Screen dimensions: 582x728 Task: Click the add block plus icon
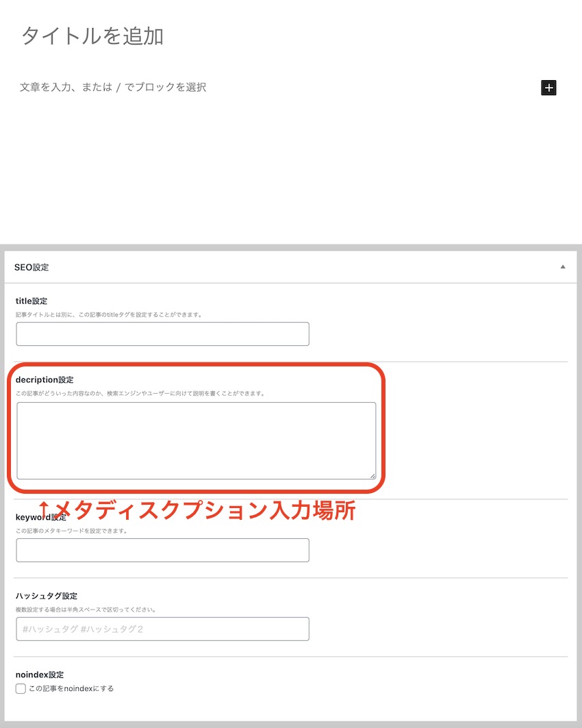(x=548, y=88)
